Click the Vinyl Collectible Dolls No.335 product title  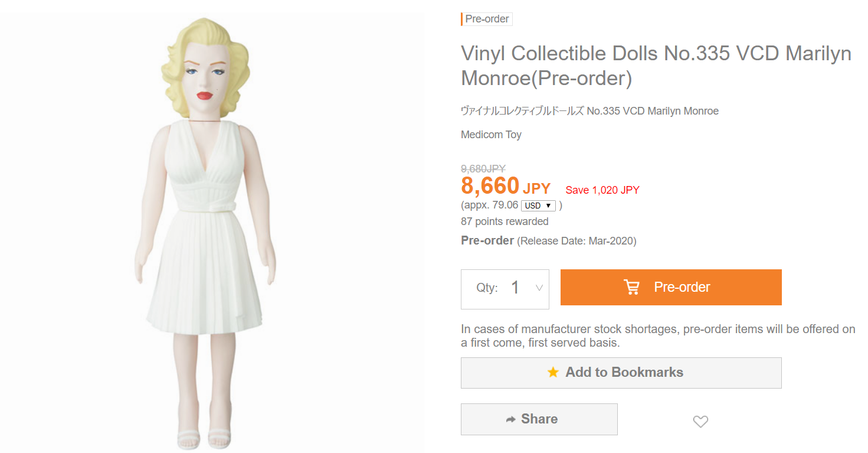pyautogui.click(x=656, y=65)
